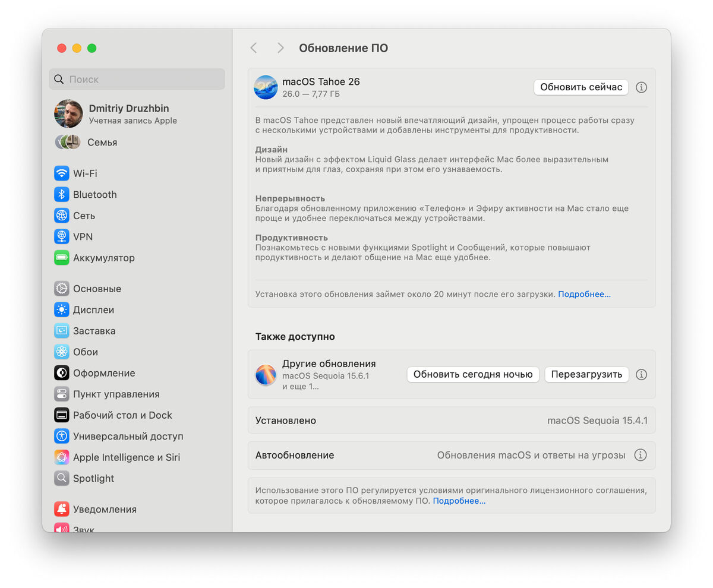The image size is (713, 588).
Task: Select the Пункт управления icon
Action: (x=62, y=394)
